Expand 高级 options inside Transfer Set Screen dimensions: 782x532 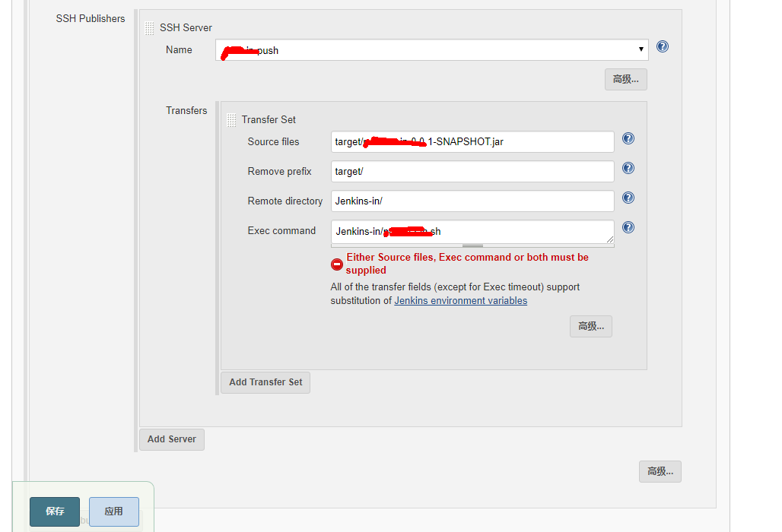[x=591, y=326]
